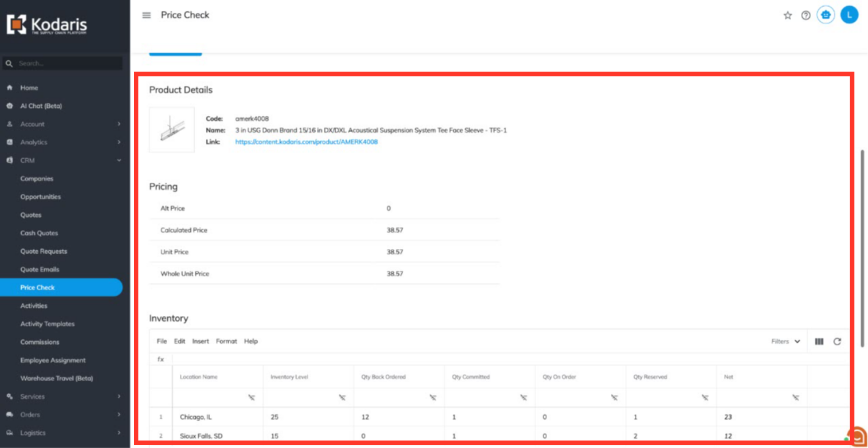Image resolution: width=868 pixels, height=448 pixels.
Task: Click the Home house icon
Action: tap(9, 87)
